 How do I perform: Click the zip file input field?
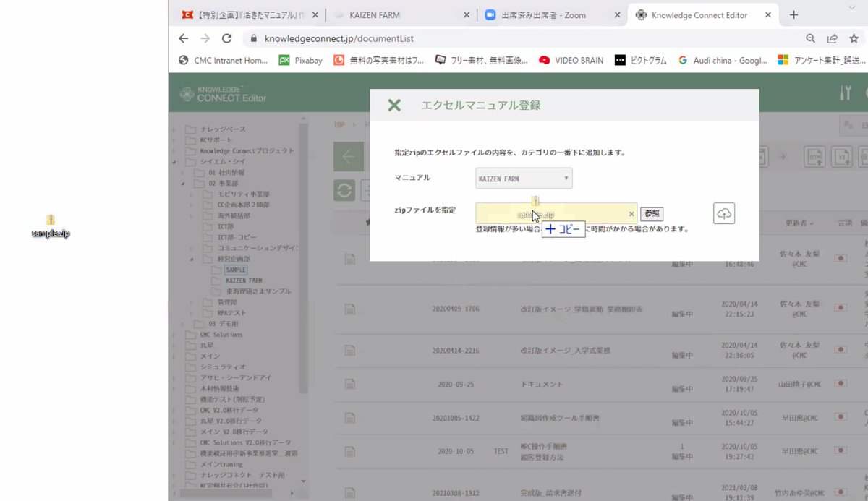pos(556,213)
